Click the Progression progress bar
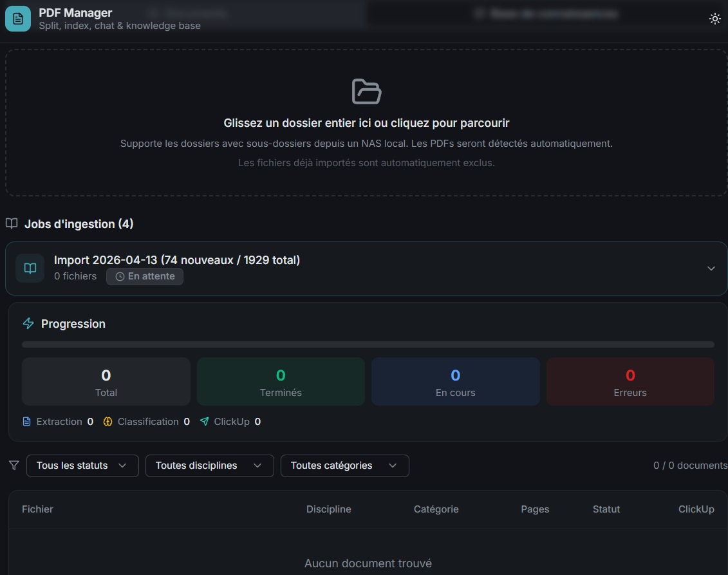728x575 pixels. click(368, 344)
